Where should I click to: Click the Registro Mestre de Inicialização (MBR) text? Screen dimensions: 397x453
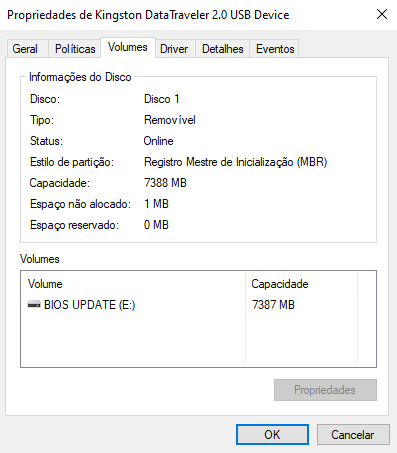click(236, 162)
